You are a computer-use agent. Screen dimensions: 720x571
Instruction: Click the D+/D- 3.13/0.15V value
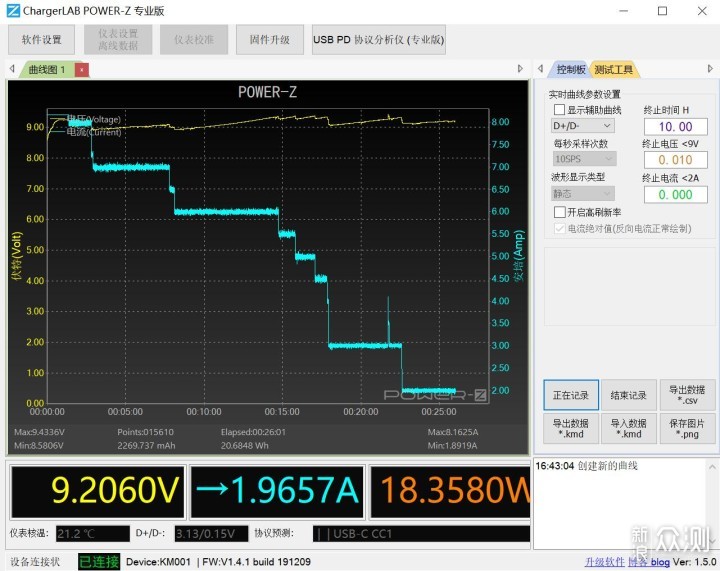(x=211, y=534)
